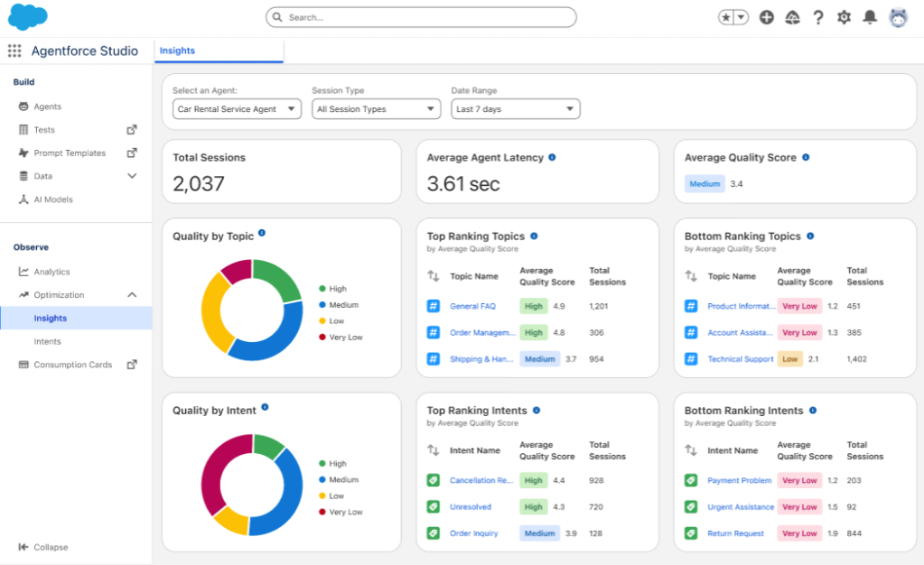Open the General FAQ topic link
The width and height of the screenshot is (924, 565).
tap(472, 306)
